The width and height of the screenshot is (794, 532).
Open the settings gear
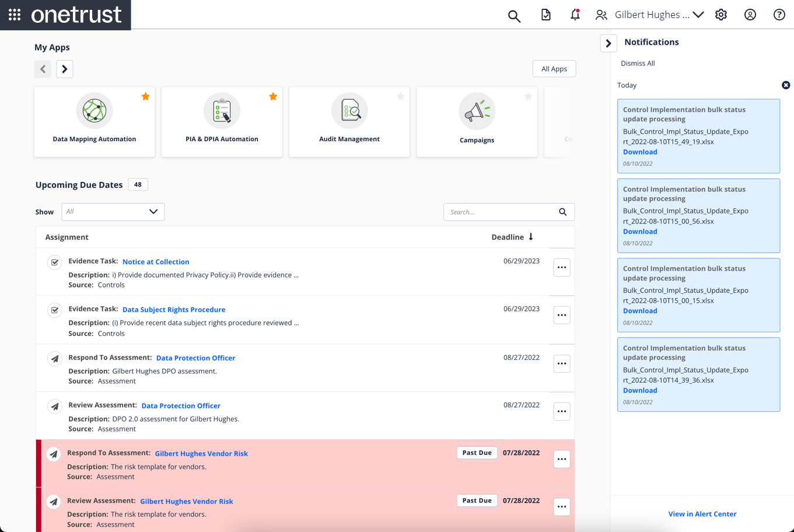721,15
